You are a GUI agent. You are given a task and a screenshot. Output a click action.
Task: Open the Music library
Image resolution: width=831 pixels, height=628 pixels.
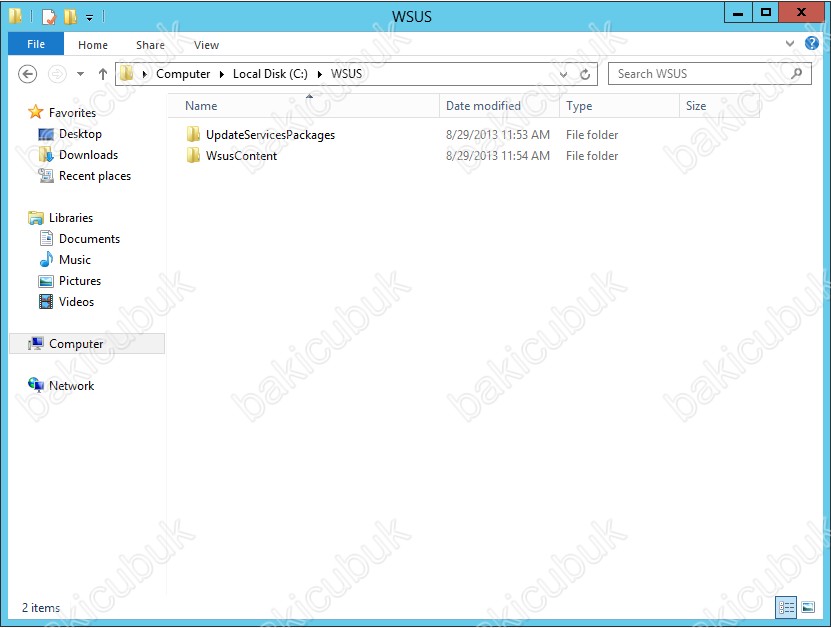coord(75,260)
